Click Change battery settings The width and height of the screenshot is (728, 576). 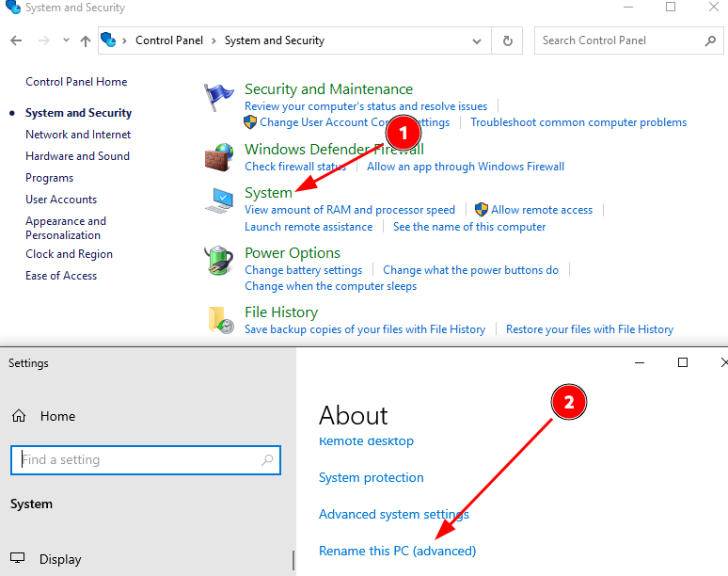[303, 270]
